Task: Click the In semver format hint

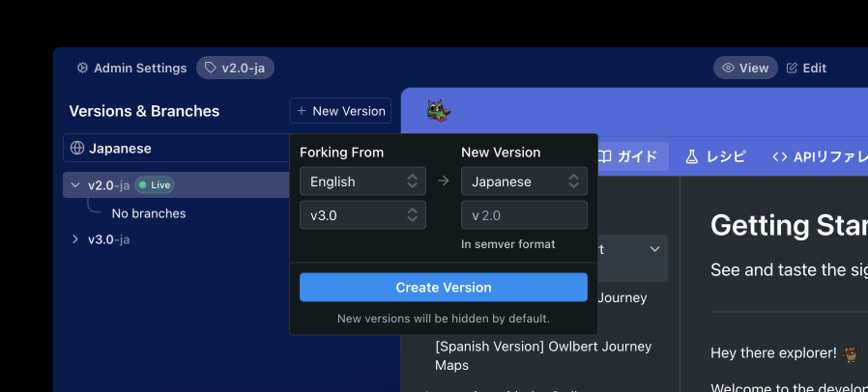Action: coord(508,244)
